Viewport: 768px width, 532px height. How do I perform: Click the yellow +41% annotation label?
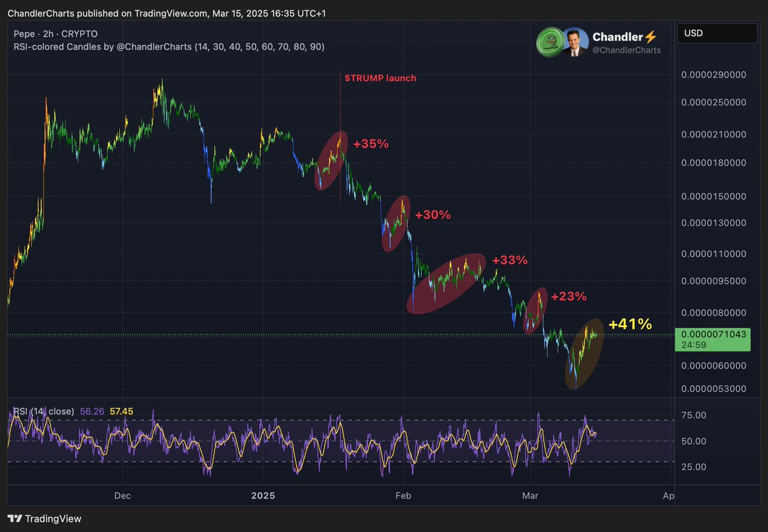pyautogui.click(x=630, y=325)
